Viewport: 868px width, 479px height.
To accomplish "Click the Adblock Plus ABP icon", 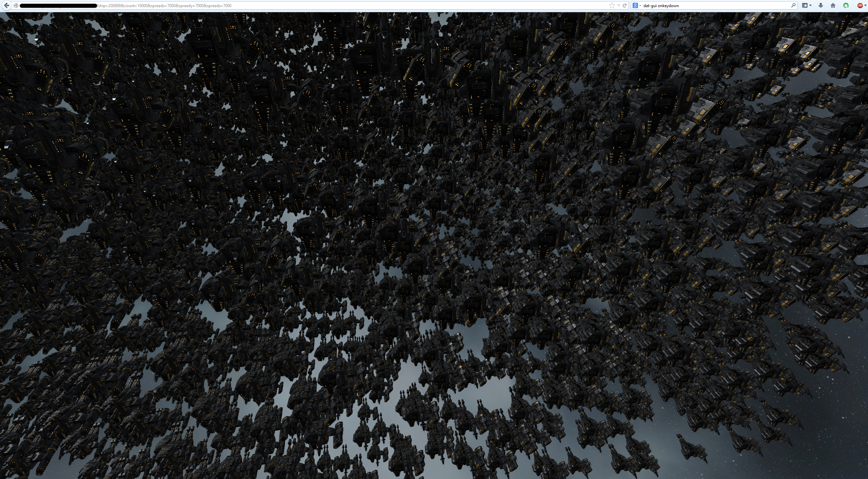I will 860,5.
